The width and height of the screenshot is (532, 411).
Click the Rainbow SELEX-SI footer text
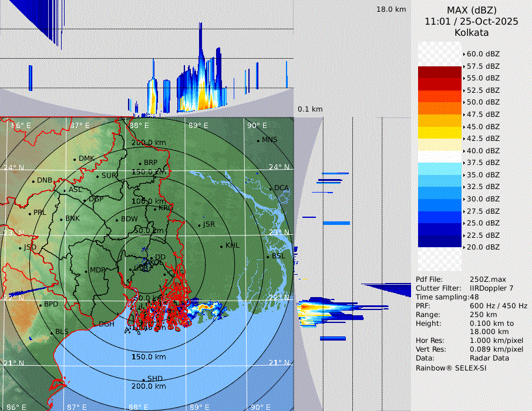pos(451,368)
